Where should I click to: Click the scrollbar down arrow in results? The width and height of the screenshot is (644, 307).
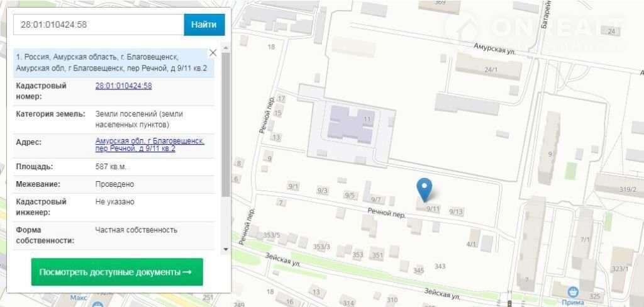point(226,250)
